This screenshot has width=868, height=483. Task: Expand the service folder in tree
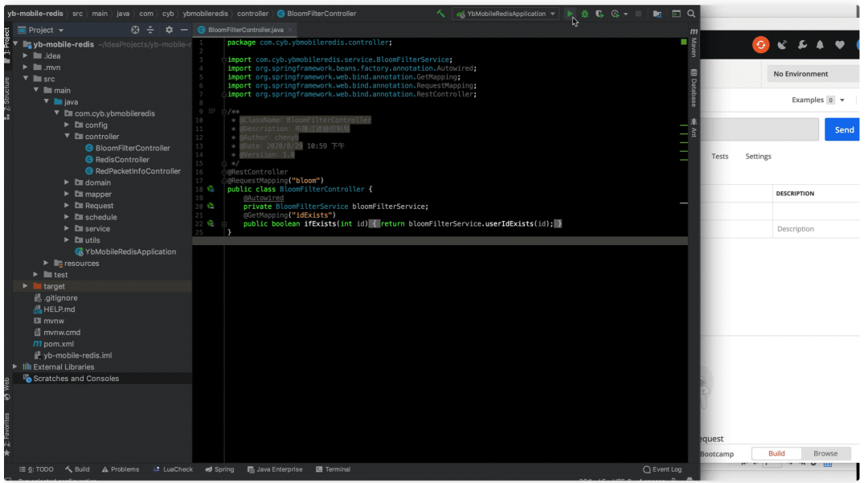point(68,228)
